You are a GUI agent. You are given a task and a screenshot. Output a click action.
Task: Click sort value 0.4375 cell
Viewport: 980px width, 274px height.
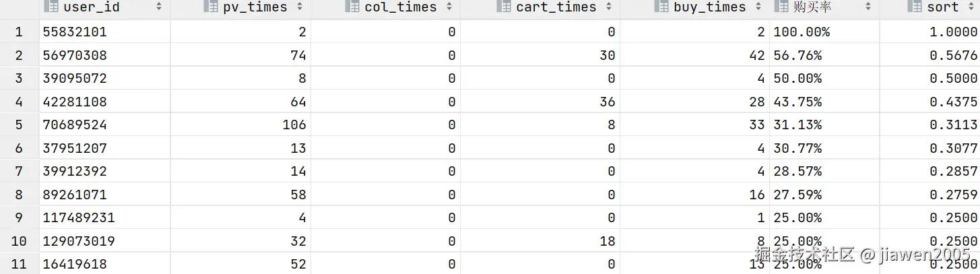point(953,102)
